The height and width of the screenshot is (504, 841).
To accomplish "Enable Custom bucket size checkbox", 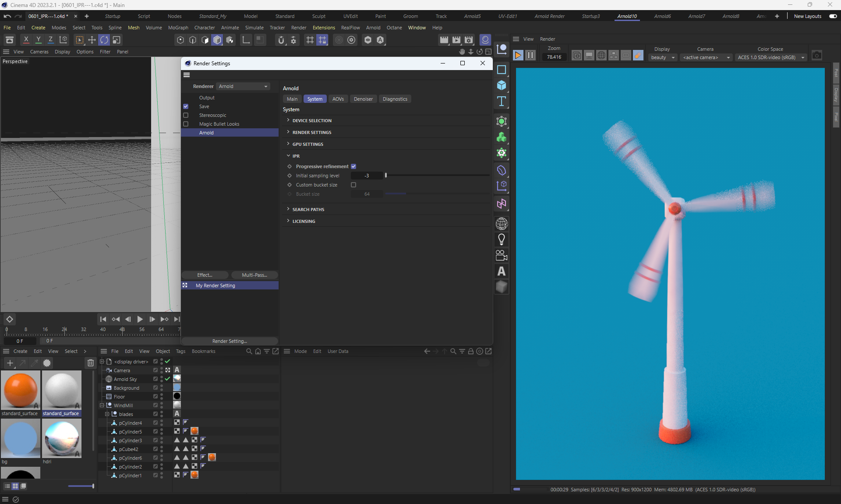I will (x=353, y=185).
